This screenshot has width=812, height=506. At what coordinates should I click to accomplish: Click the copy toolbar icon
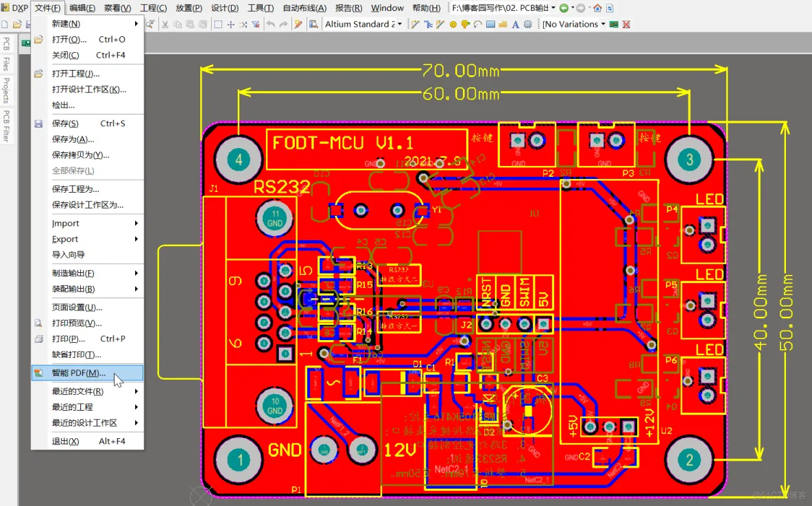coord(178,25)
